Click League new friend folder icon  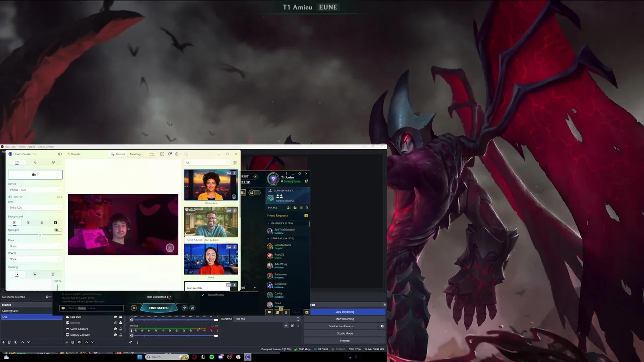tap(295, 207)
